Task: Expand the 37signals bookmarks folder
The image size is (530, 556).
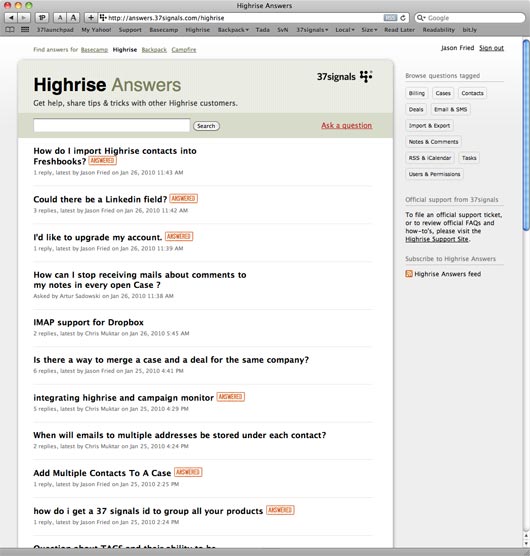Action: coord(312,30)
